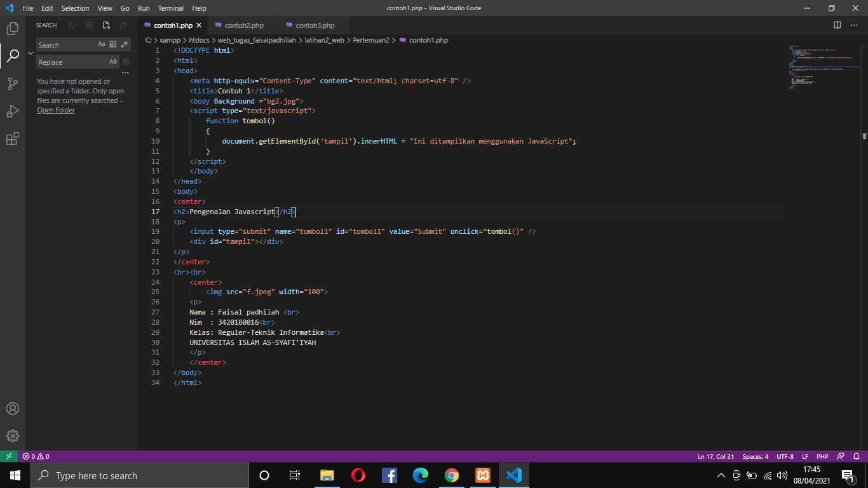Toggle Use Regular Expression in search
Image resolution: width=868 pixels, height=488 pixels.
(125, 44)
